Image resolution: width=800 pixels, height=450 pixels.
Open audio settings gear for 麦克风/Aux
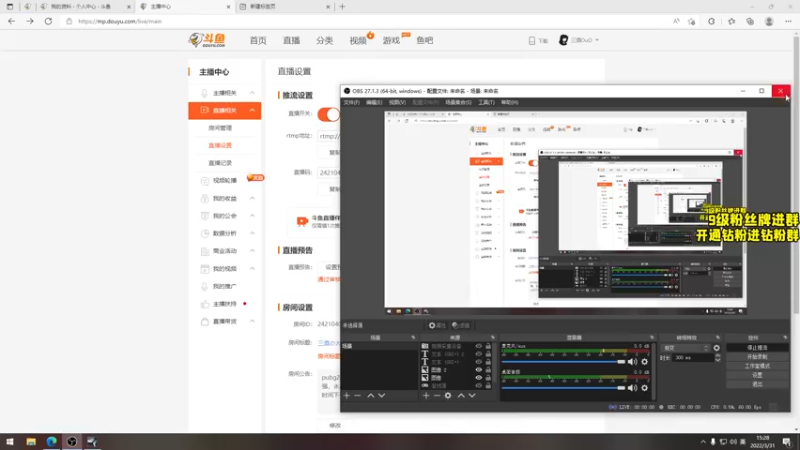644,361
